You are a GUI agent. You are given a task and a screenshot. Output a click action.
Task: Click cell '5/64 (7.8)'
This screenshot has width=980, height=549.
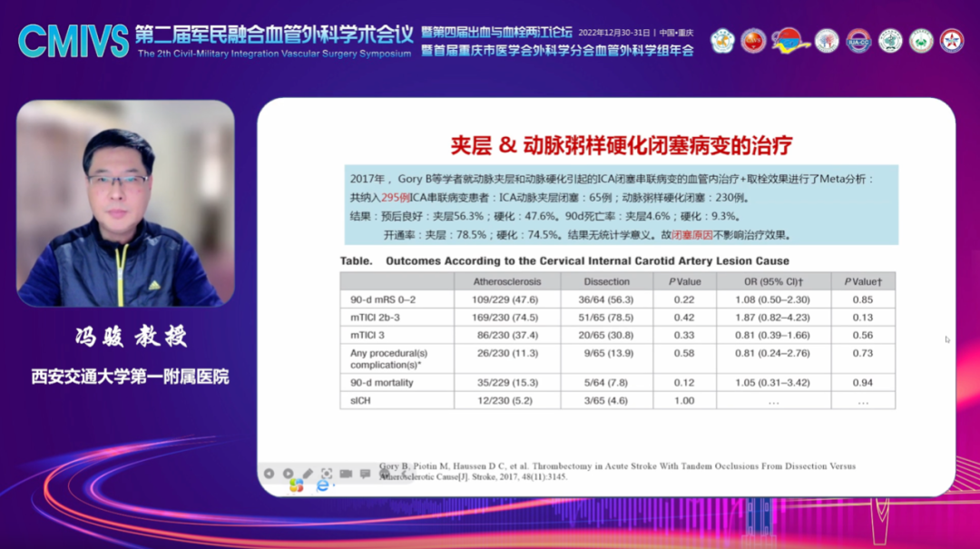[605, 383]
